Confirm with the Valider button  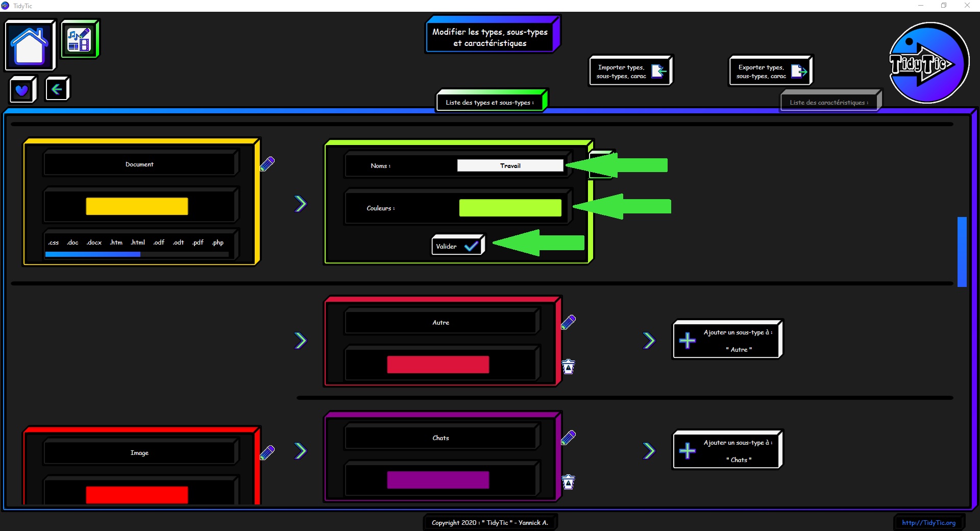(458, 246)
